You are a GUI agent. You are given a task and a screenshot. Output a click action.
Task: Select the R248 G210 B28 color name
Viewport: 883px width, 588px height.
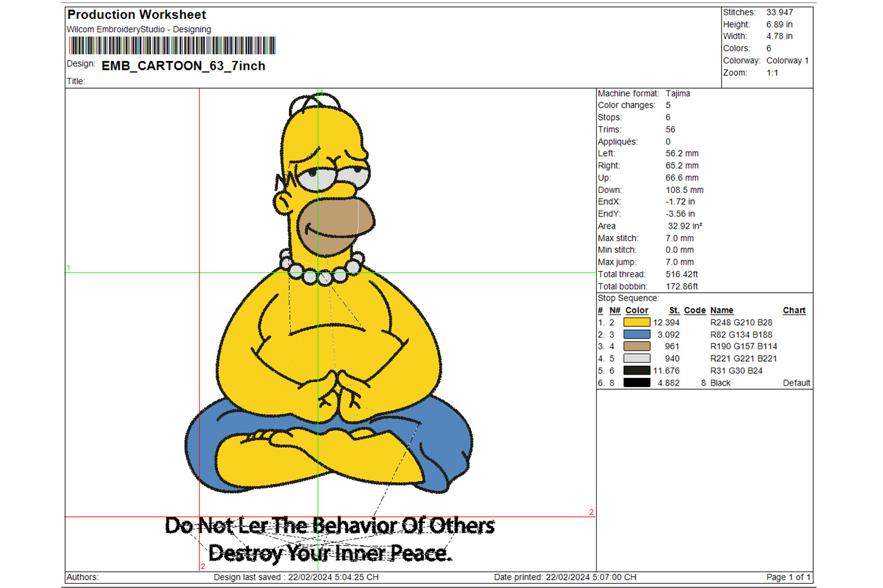[741, 322]
